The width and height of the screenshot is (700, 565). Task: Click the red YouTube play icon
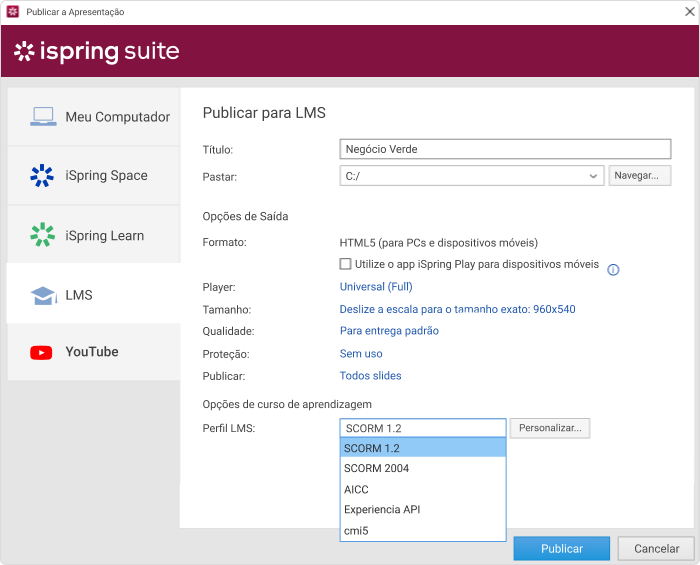[41, 353]
